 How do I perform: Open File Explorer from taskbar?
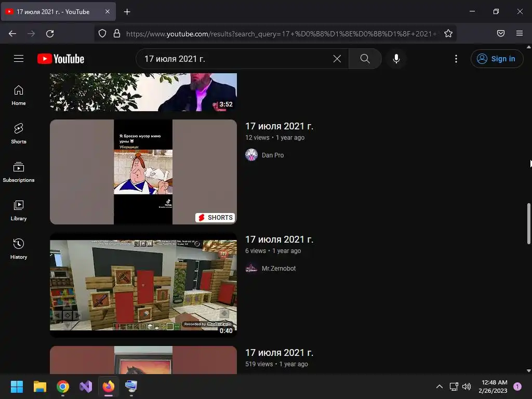[x=39, y=387]
